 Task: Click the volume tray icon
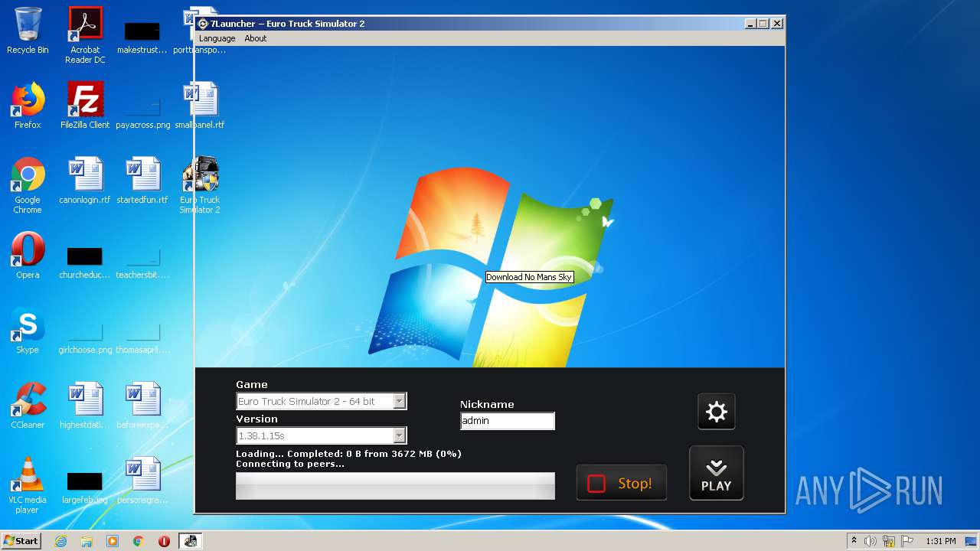pyautogui.click(x=871, y=541)
